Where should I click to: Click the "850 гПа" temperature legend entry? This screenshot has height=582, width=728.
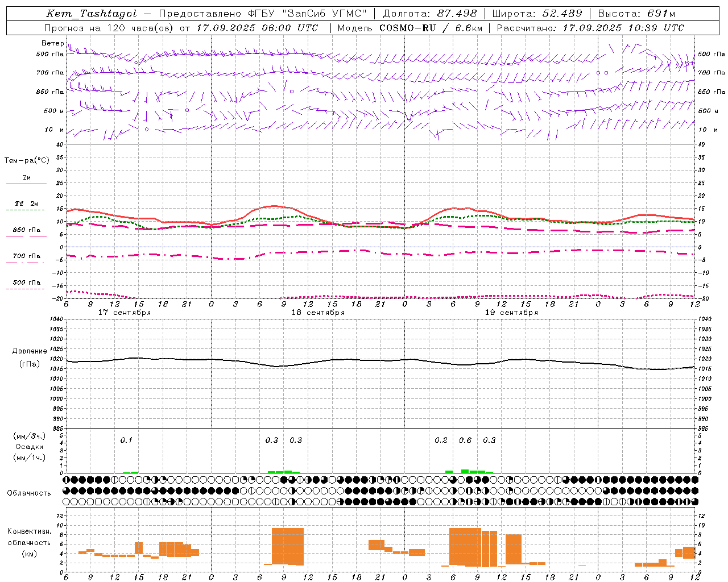[27, 230]
